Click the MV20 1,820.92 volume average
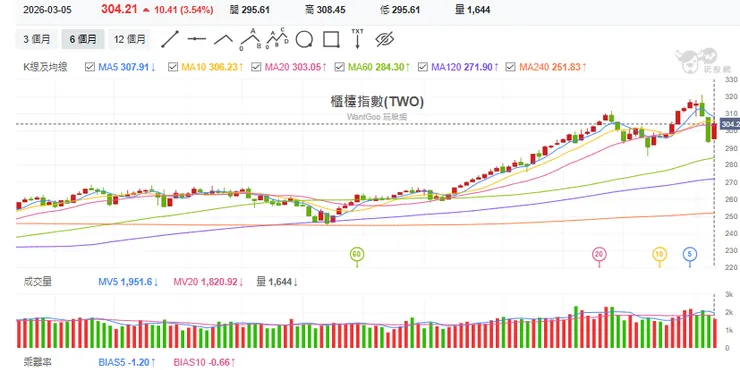 tap(208, 282)
